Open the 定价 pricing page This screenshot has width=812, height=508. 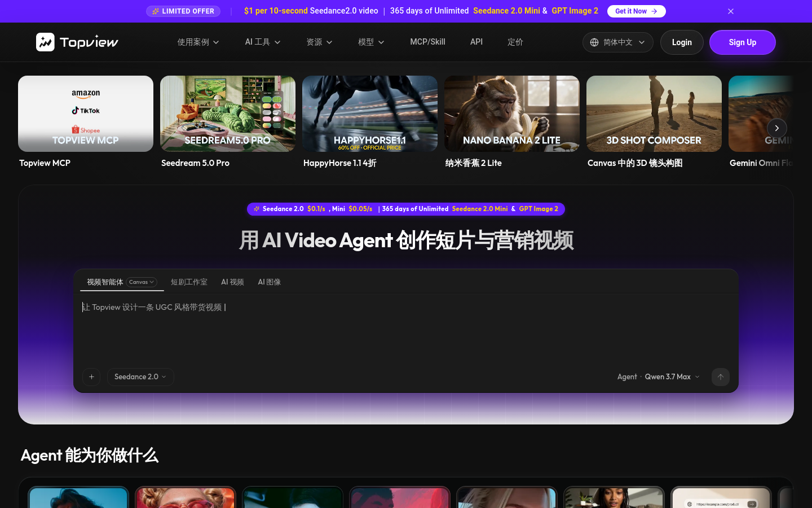pos(515,42)
